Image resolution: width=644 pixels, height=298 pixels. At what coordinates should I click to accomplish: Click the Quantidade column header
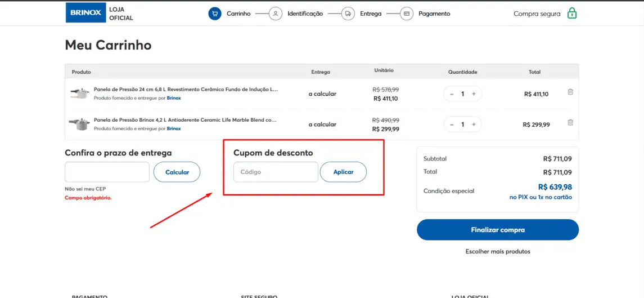coord(462,72)
